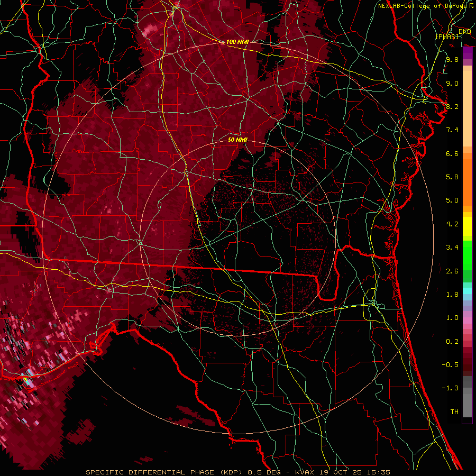Image resolution: width=476 pixels, height=476 pixels.
Task: Click the 6.6 scale value label
Action: click(x=452, y=153)
